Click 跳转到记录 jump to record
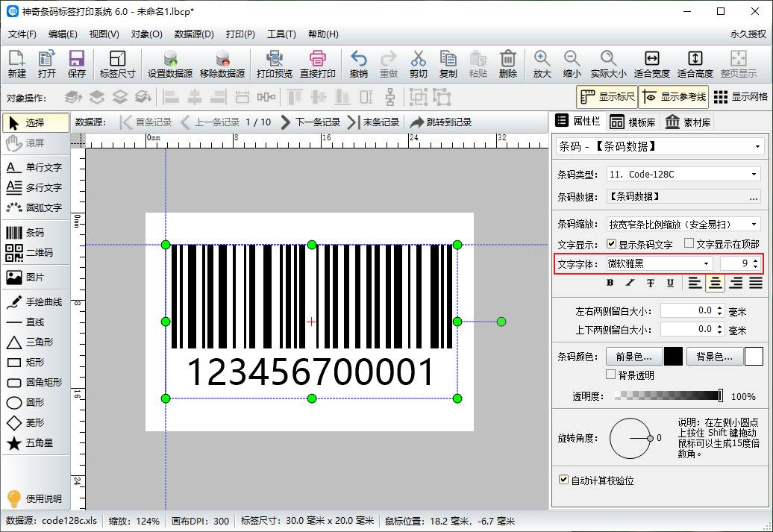 (x=441, y=122)
